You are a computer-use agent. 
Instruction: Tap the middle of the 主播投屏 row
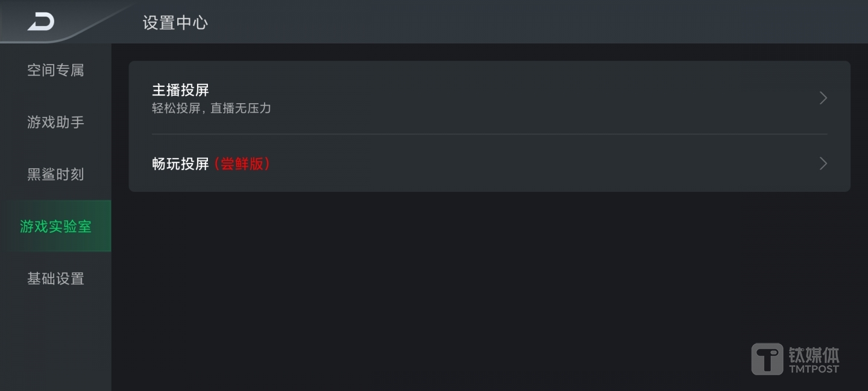(x=489, y=98)
